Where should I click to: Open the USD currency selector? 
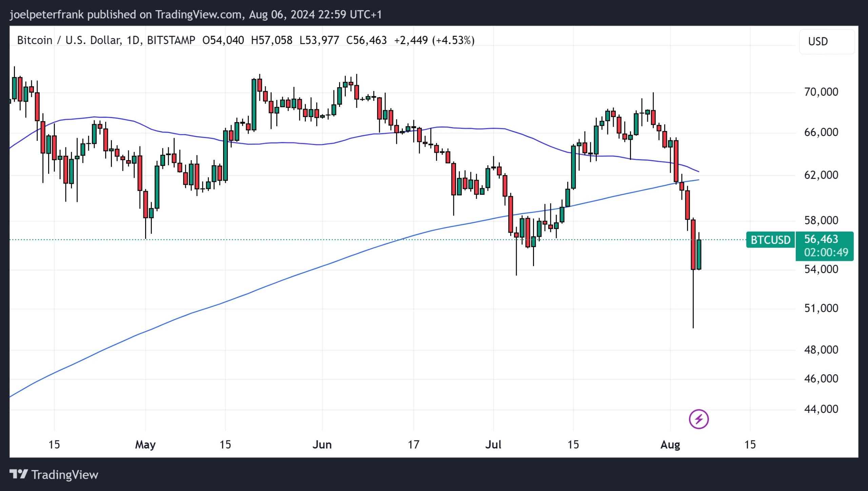[x=827, y=42]
